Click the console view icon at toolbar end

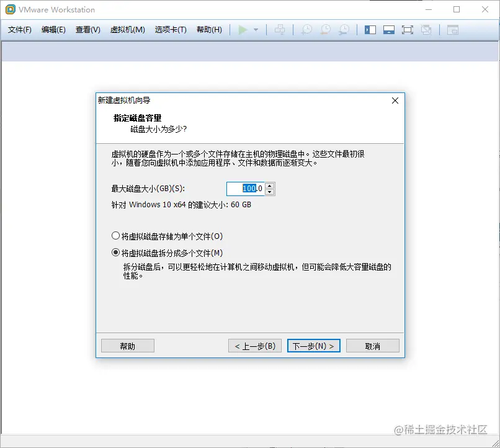[x=452, y=30]
